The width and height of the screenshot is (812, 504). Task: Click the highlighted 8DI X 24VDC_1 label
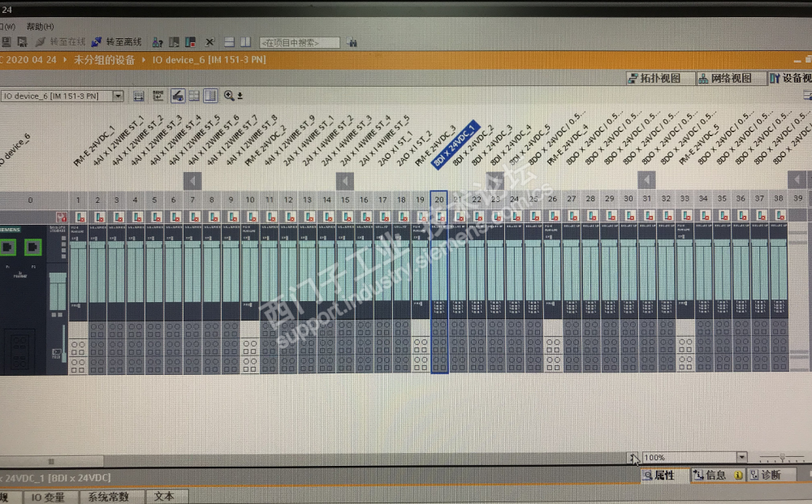click(456, 146)
